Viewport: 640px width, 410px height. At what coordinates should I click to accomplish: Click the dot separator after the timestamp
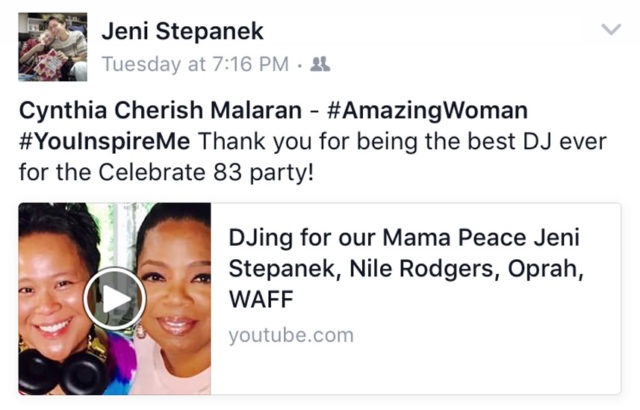tap(300, 65)
